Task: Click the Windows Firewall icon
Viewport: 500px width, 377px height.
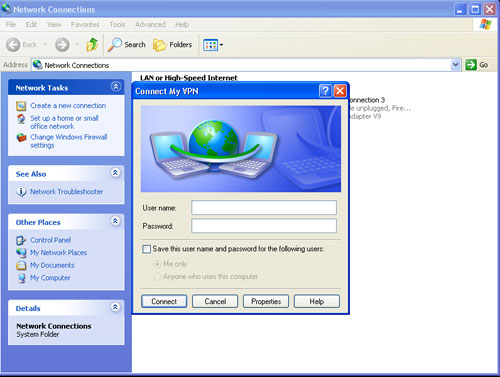Action: point(21,137)
